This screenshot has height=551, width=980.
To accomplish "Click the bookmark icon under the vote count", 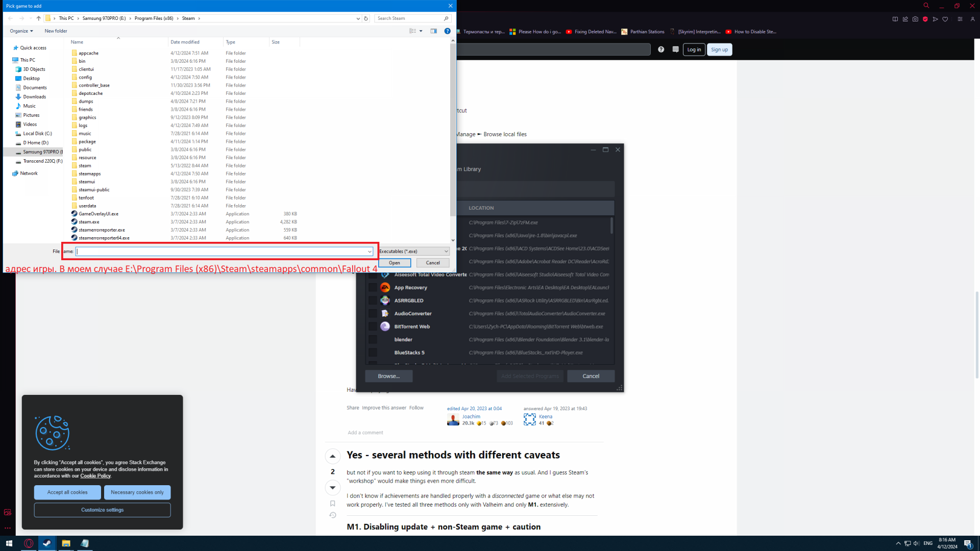I will [x=332, y=504].
